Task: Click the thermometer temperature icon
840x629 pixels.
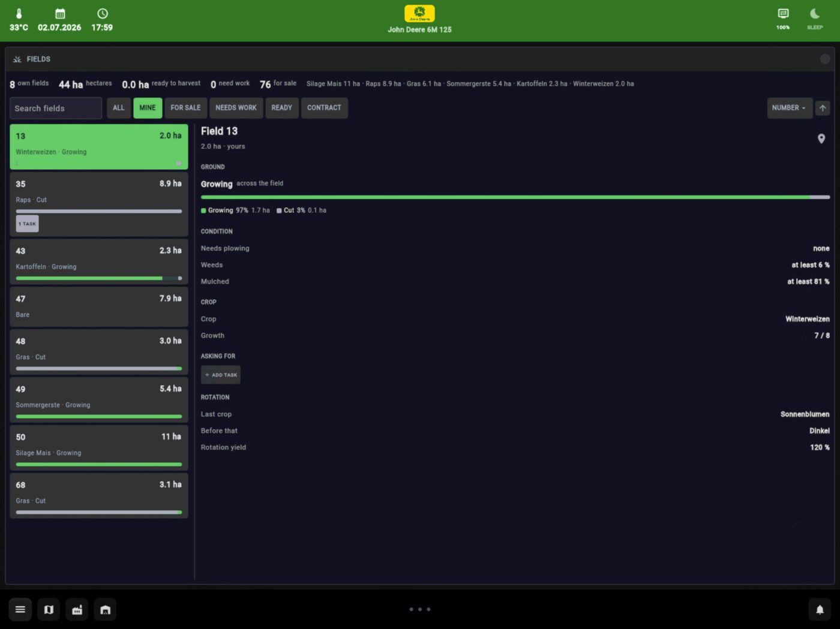Action: [19, 14]
